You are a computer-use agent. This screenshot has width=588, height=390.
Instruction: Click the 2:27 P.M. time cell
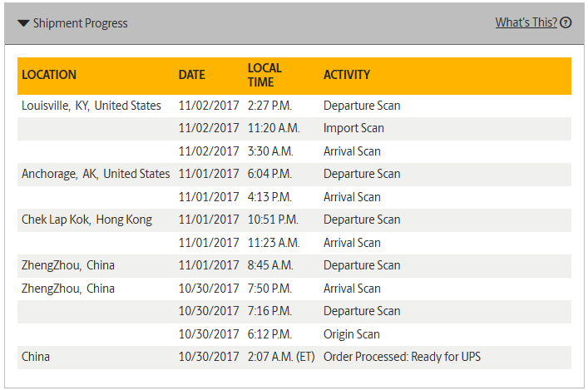pyautogui.click(x=271, y=106)
